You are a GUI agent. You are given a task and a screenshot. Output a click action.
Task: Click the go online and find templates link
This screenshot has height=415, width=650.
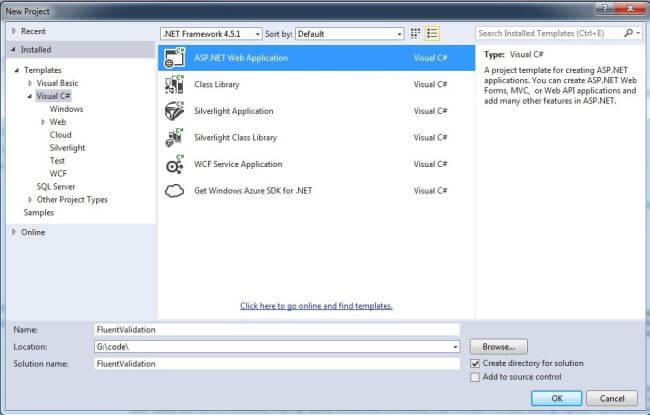pyautogui.click(x=316, y=306)
